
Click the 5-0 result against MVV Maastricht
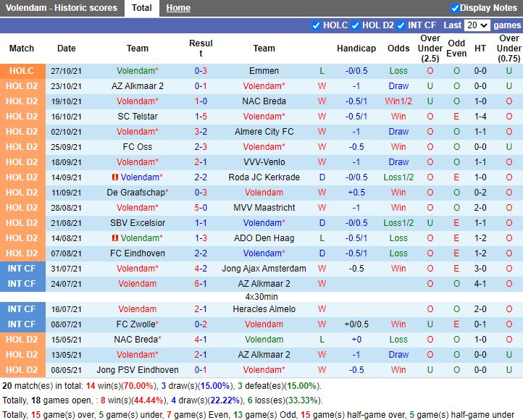coord(201,208)
